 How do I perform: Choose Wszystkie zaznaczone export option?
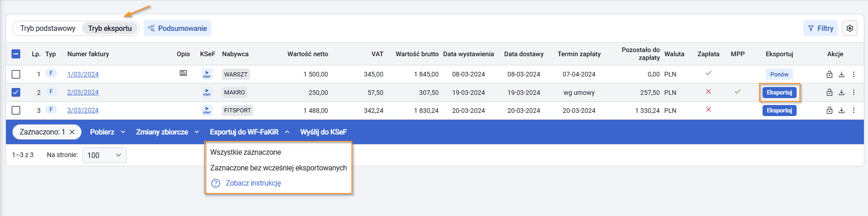click(x=245, y=152)
